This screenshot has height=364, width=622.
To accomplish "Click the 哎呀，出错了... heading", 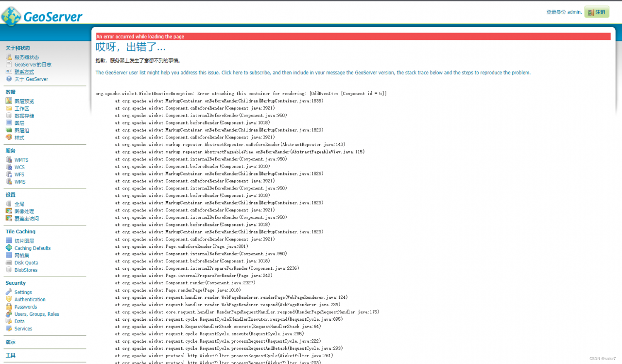I will (131, 47).
